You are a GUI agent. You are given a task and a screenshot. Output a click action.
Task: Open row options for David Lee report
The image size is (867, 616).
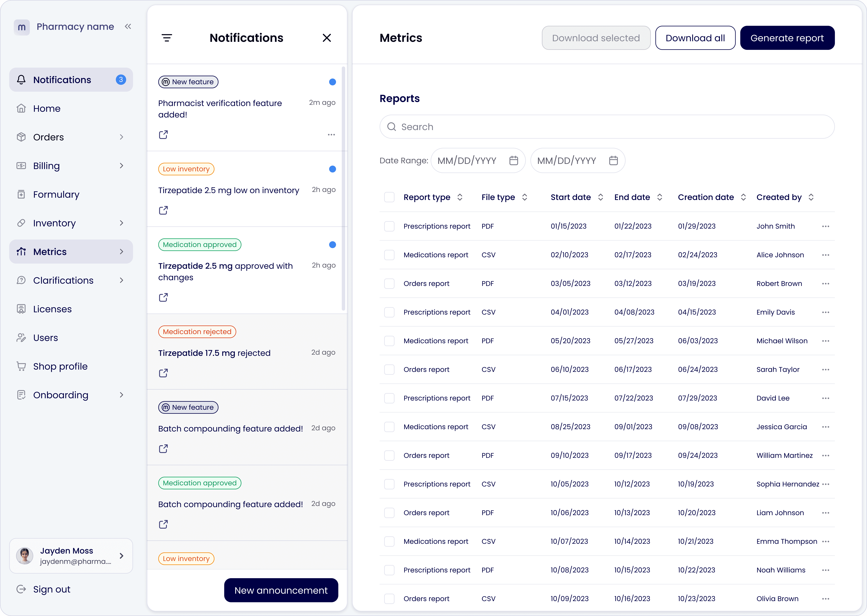coord(826,398)
